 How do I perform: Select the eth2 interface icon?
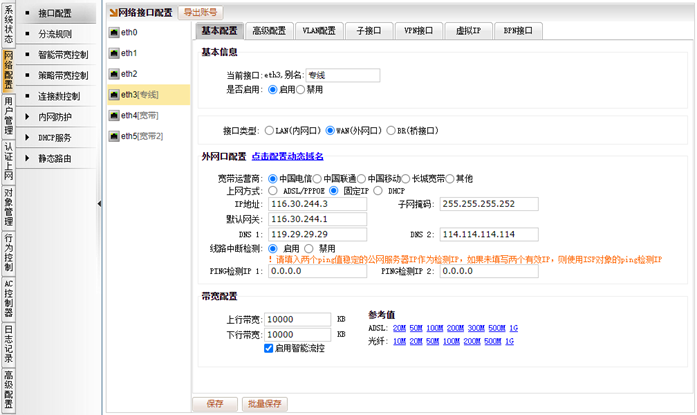point(113,74)
